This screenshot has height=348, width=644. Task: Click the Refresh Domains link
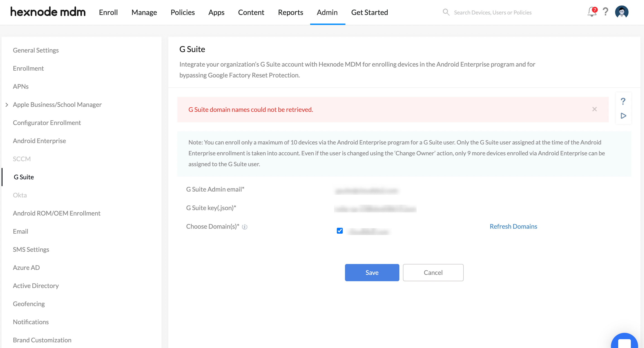click(x=513, y=226)
